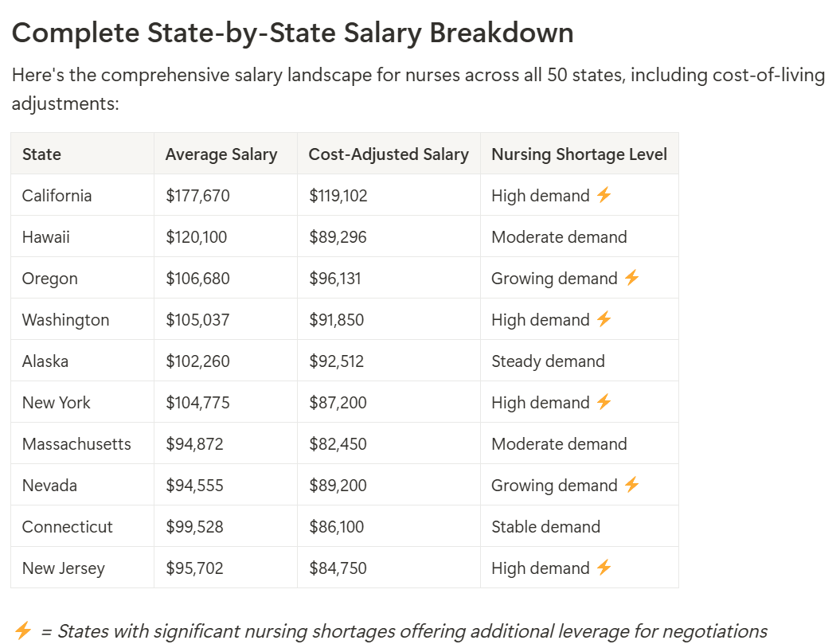Viewport: 840px width, 644px height.
Task: Select the Massachusetts state cell
Action: (76, 444)
